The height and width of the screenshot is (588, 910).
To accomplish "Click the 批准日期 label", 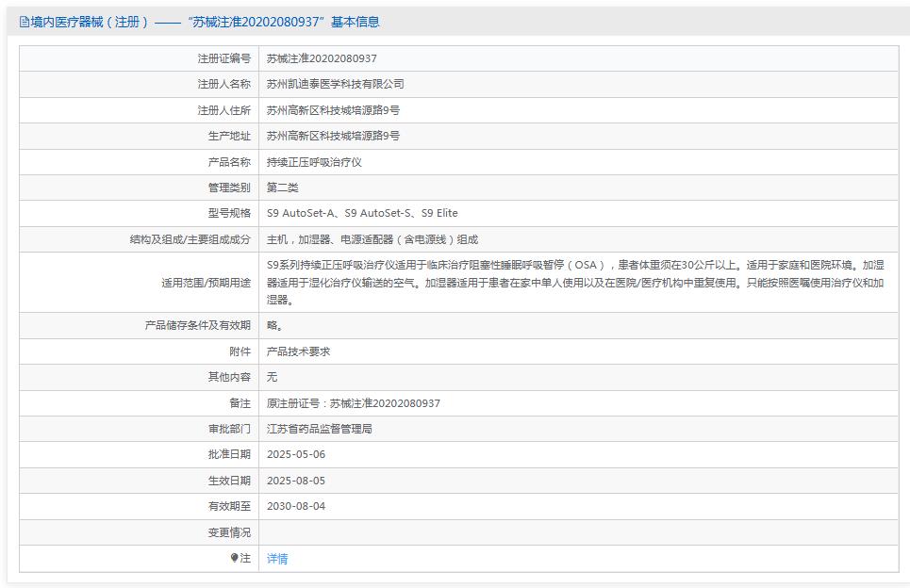I will (229, 454).
